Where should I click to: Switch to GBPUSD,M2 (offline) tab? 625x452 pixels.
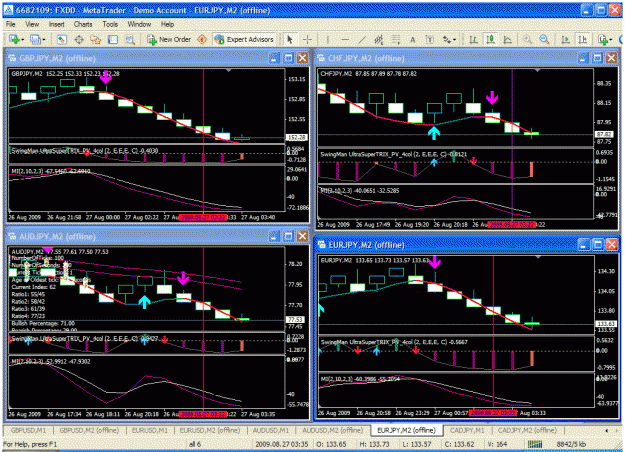89,430
